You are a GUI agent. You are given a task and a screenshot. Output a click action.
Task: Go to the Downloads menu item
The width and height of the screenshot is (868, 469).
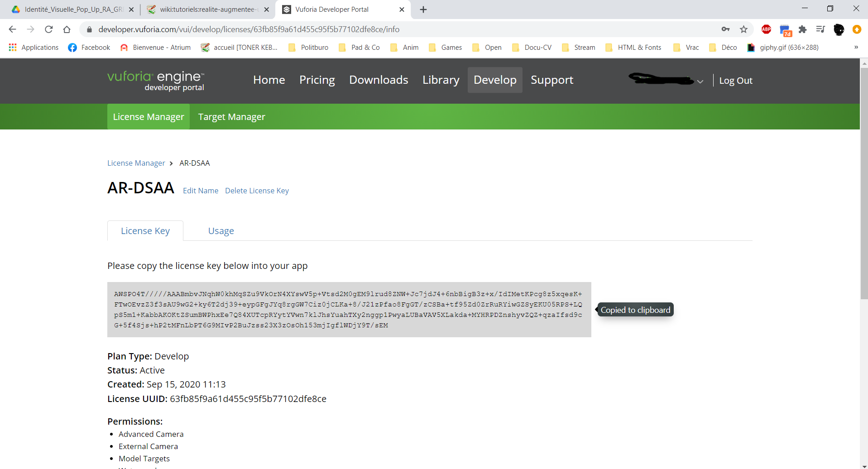click(379, 80)
